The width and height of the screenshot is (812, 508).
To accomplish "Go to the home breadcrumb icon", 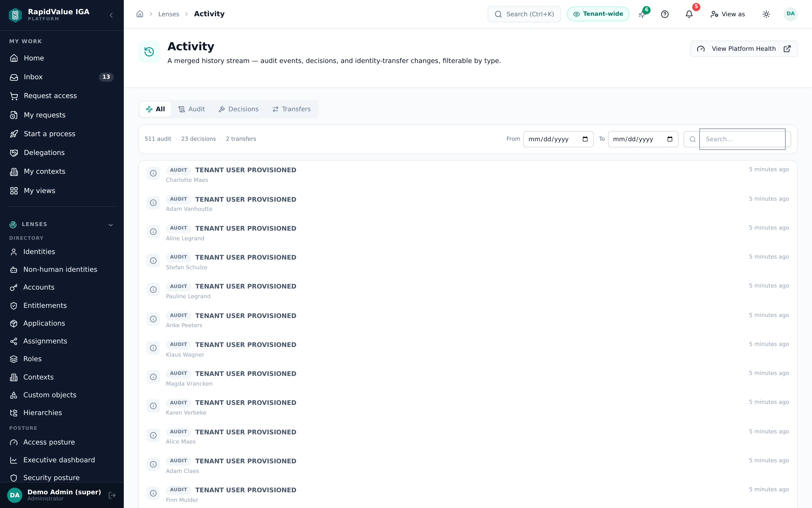I will (x=140, y=14).
